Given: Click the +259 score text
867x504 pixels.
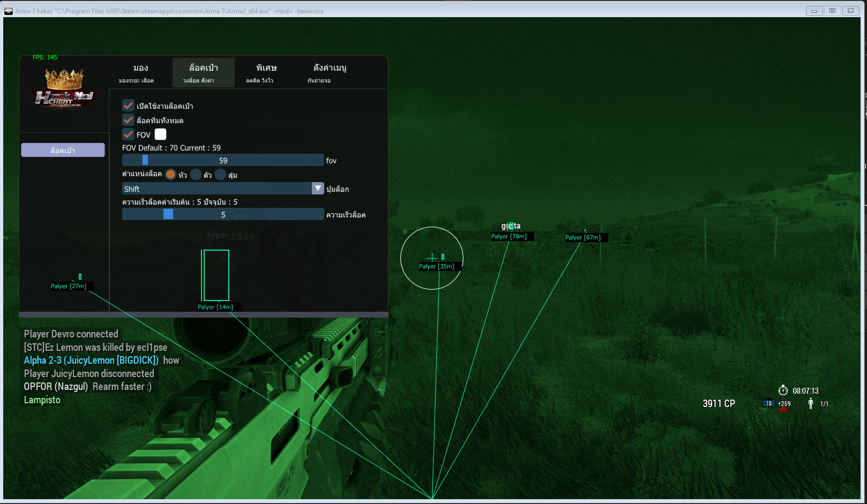Looking at the screenshot, I should coord(784,404).
